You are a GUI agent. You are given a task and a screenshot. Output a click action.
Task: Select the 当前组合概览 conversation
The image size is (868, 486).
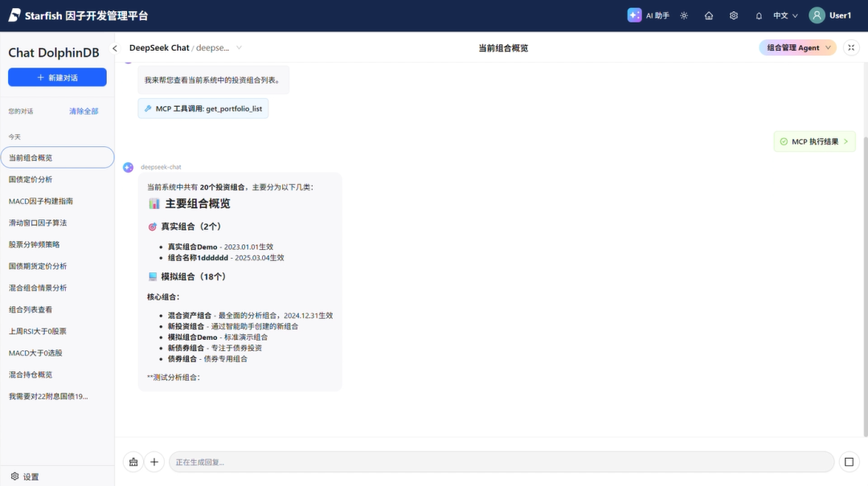click(57, 157)
